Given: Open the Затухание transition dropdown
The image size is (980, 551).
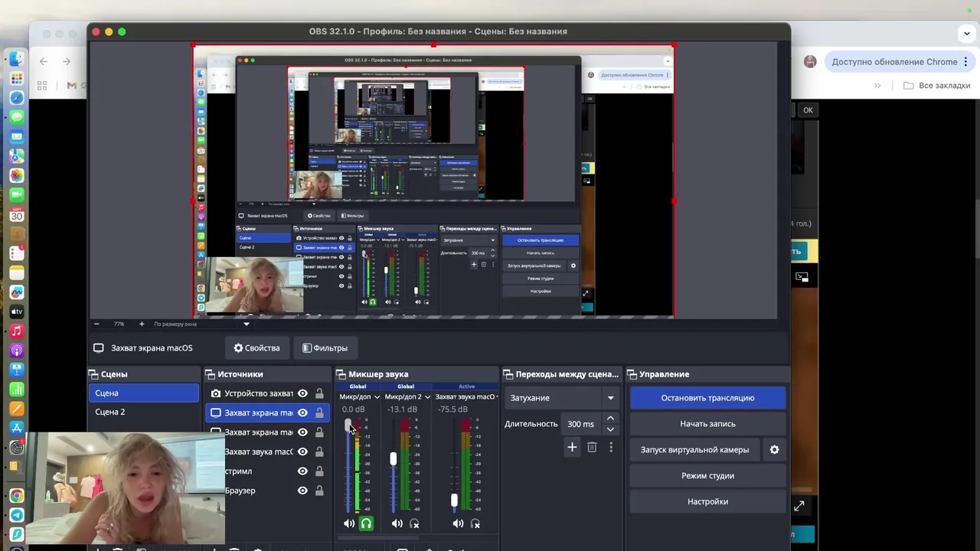Looking at the screenshot, I should pos(610,398).
